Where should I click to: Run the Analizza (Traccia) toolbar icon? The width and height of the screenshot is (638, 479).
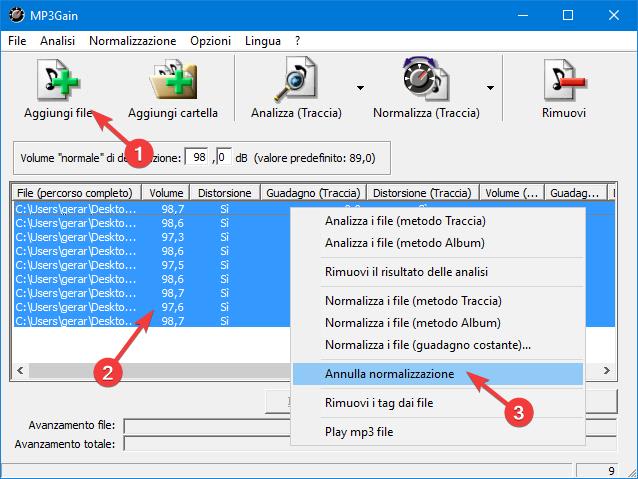[296, 79]
